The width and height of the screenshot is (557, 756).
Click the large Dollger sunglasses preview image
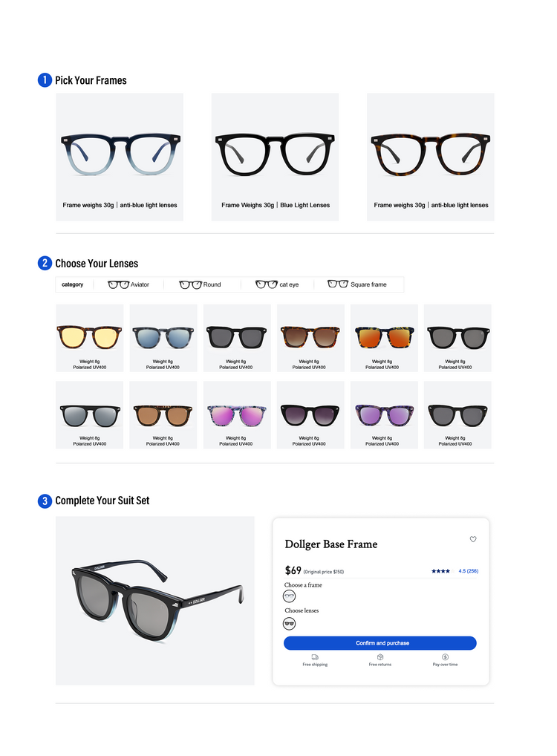154,601
